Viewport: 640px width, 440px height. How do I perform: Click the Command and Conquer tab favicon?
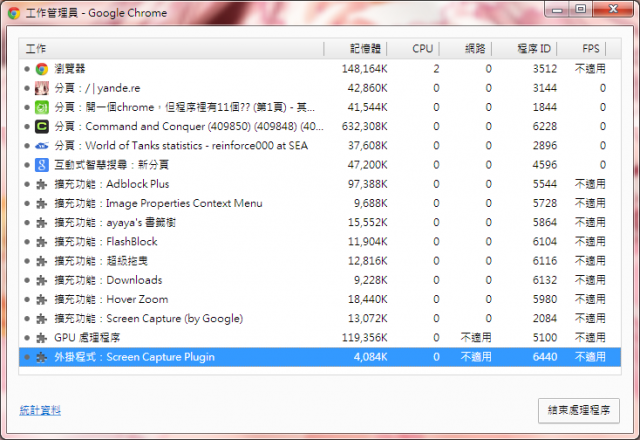click(42, 127)
